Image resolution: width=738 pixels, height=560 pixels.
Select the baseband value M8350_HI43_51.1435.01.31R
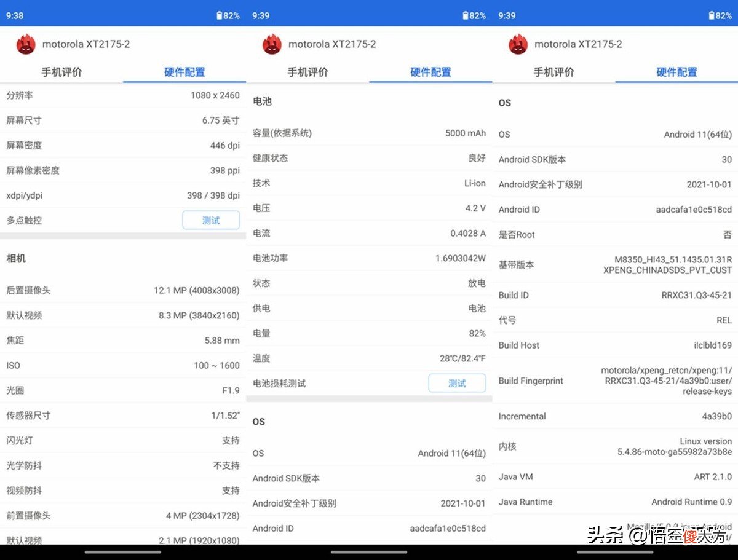(673, 259)
